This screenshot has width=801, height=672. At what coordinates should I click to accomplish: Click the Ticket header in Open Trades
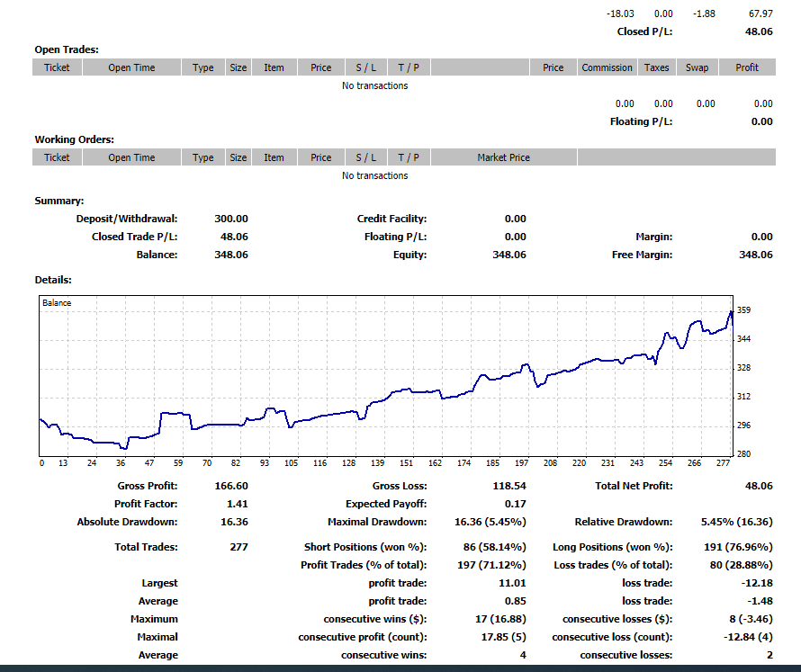(x=57, y=67)
